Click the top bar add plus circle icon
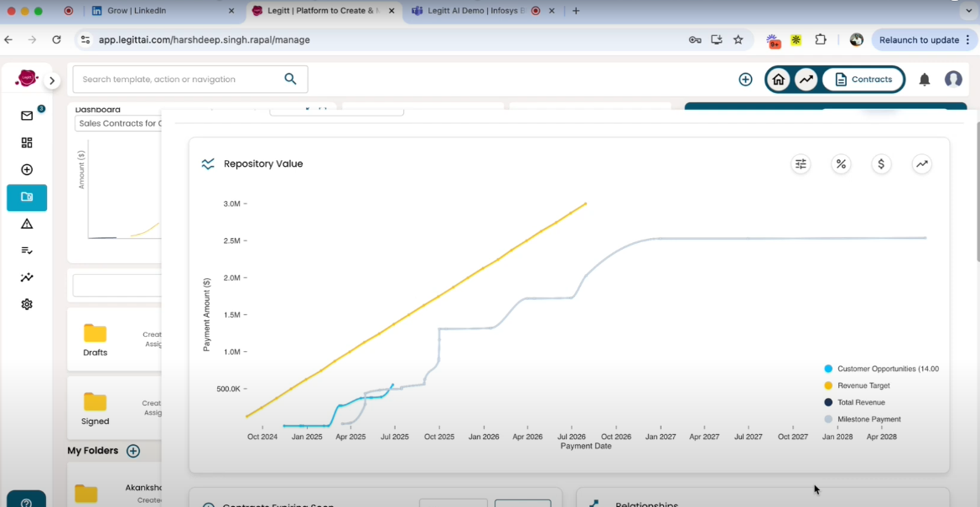Image resolution: width=980 pixels, height=507 pixels. pyautogui.click(x=745, y=80)
